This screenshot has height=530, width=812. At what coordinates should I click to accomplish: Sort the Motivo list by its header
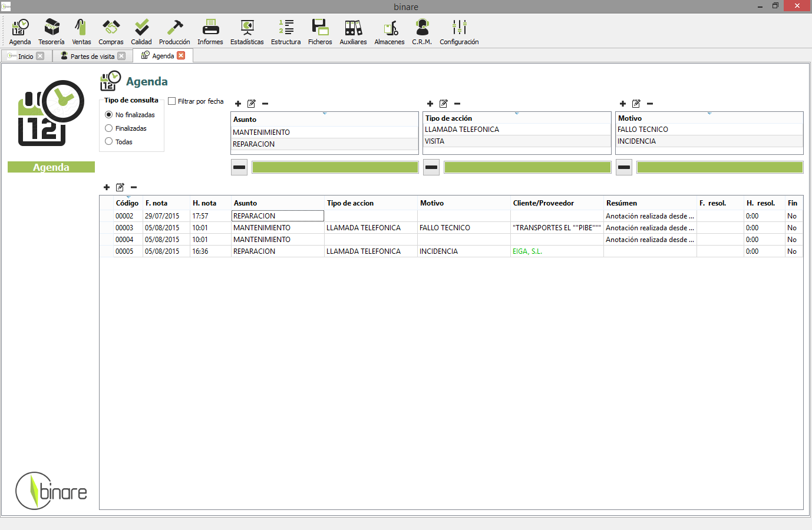tap(709, 118)
